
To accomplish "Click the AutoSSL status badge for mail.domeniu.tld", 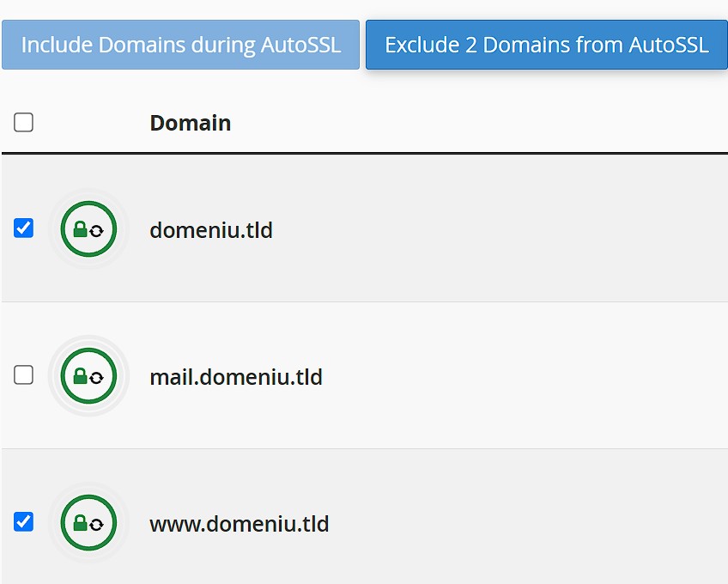I will coord(88,376).
